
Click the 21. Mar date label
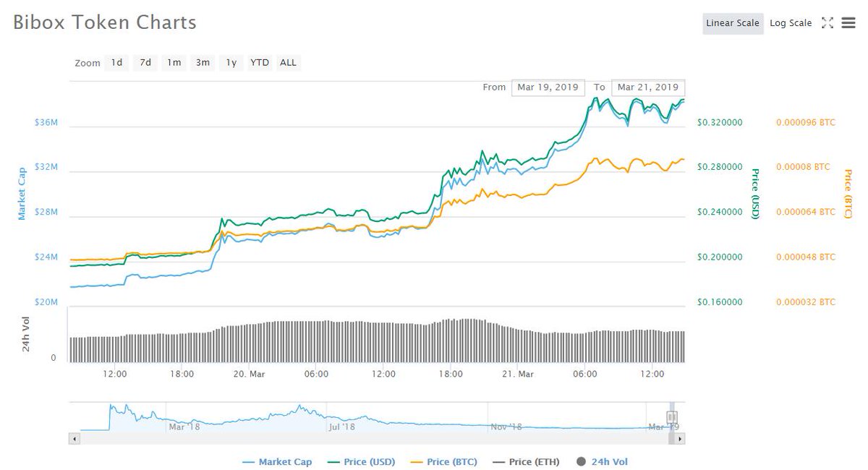tap(518, 374)
